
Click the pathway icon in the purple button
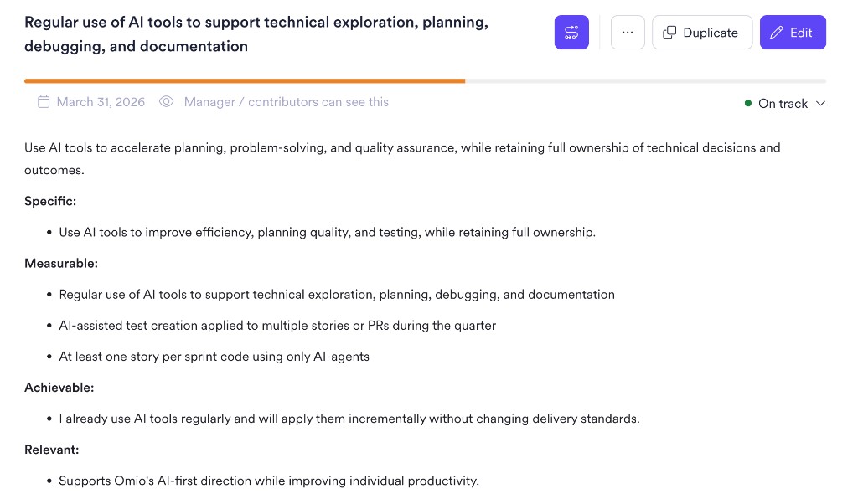coord(571,32)
